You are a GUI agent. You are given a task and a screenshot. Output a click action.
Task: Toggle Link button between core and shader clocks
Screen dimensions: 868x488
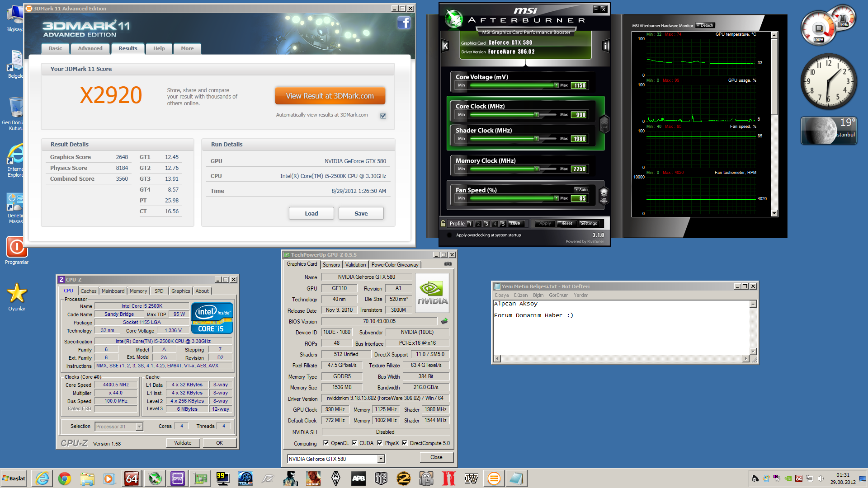coord(604,124)
